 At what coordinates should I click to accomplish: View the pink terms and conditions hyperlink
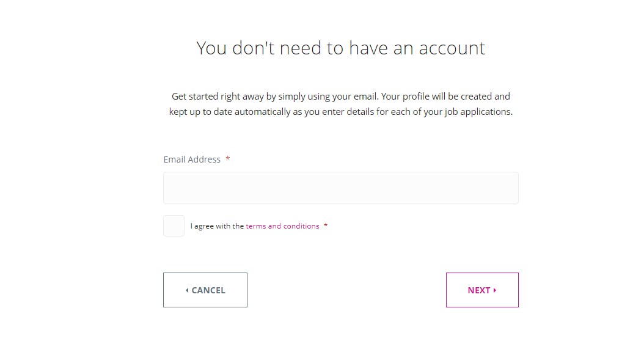pos(282,226)
